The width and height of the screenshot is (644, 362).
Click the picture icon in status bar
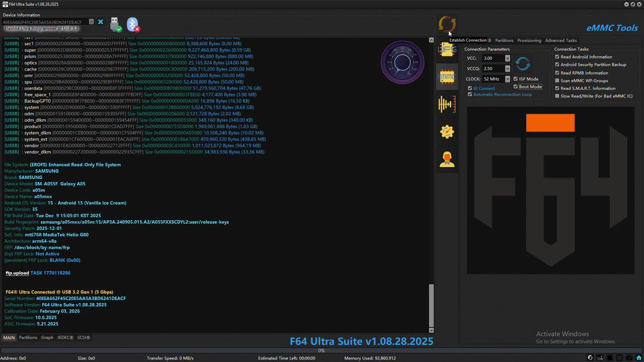point(600,358)
